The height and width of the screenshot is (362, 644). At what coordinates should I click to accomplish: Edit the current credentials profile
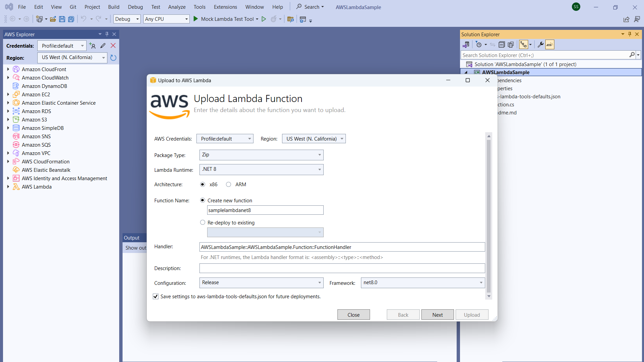[x=103, y=45]
